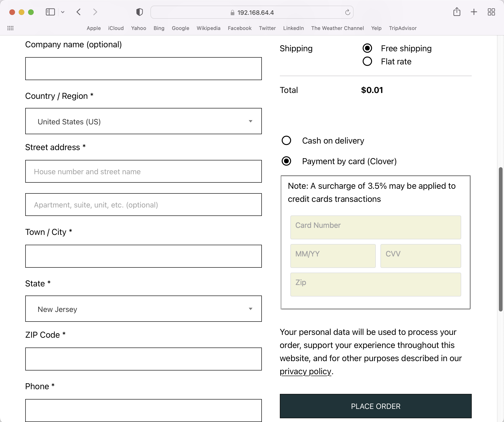This screenshot has height=422, width=504.
Task: Open the Wikipedia favorites bookmark
Action: [x=208, y=28]
